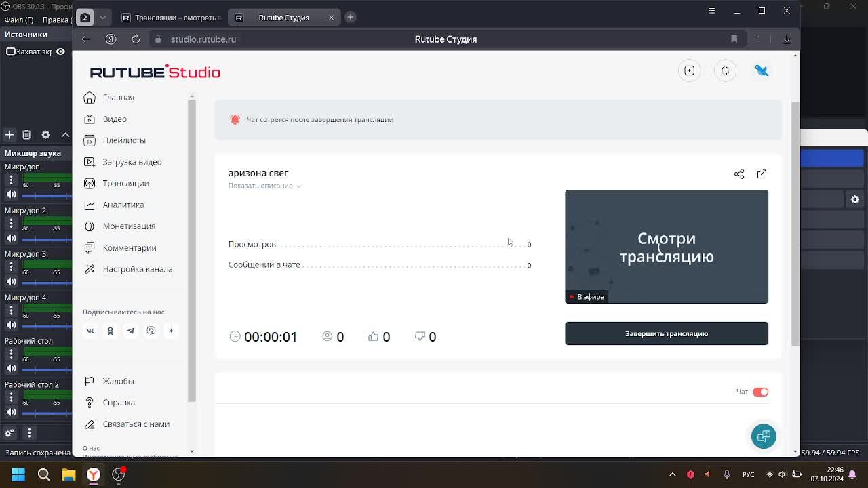Viewport: 868px width, 488px height.
Task: Open Файл menu in OBS
Action: click(x=20, y=20)
